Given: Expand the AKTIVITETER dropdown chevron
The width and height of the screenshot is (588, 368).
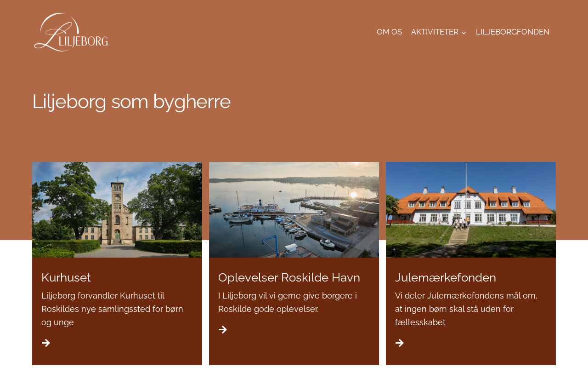Looking at the screenshot, I should click(x=464, y=32).
